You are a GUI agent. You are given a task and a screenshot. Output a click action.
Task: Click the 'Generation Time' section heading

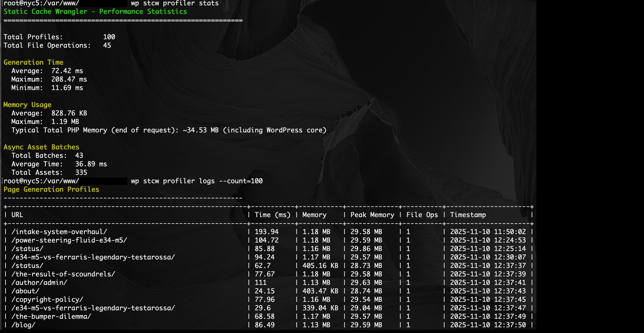[33, 62]
